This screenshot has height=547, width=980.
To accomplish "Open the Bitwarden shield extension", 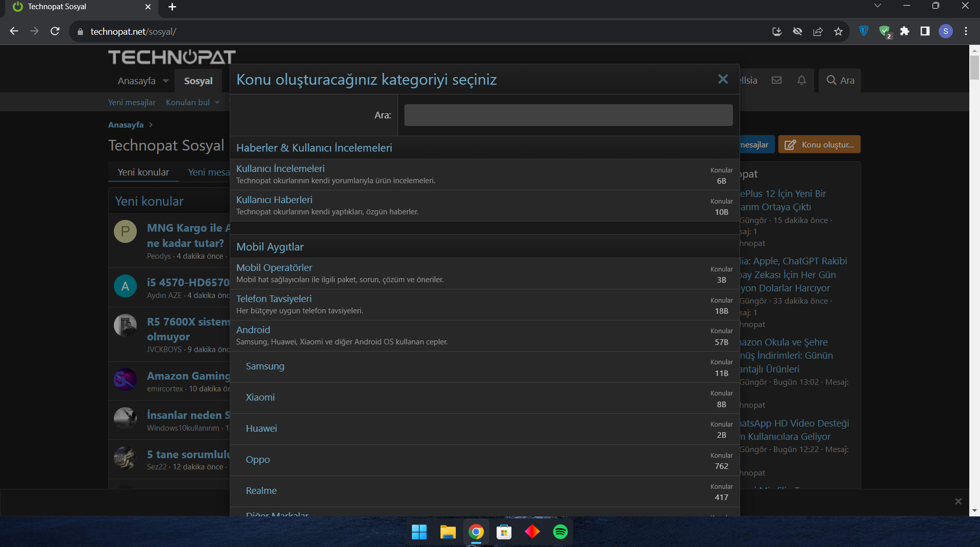I will [x=864, y=31].
